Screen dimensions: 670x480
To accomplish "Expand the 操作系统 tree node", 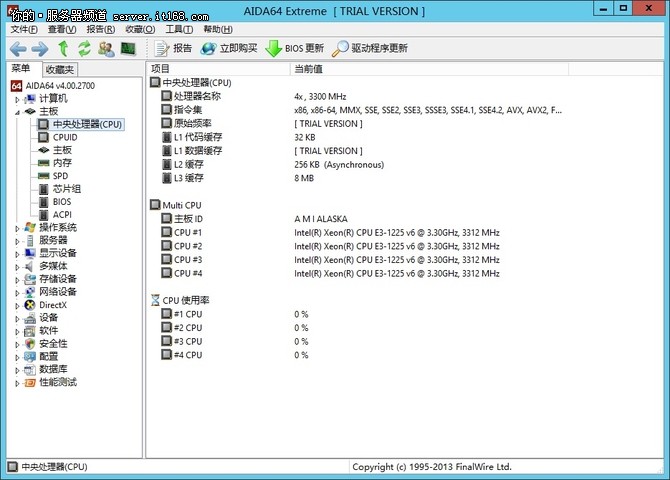I will [17, 228].
